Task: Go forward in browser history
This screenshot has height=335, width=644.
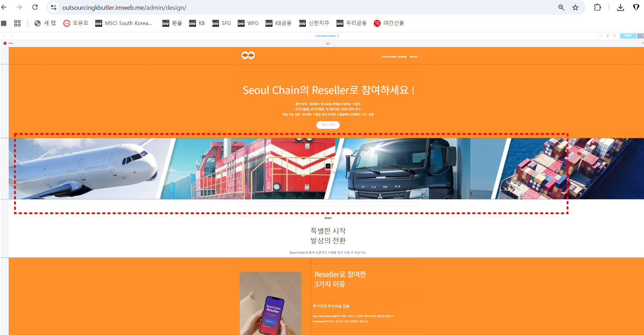Action: (x=19, y=7)
